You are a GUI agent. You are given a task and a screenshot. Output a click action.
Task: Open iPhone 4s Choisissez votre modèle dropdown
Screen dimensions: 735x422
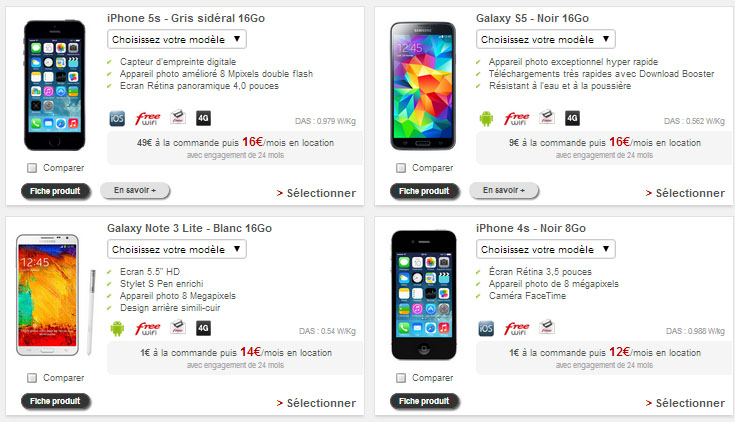tap(546, 249)
